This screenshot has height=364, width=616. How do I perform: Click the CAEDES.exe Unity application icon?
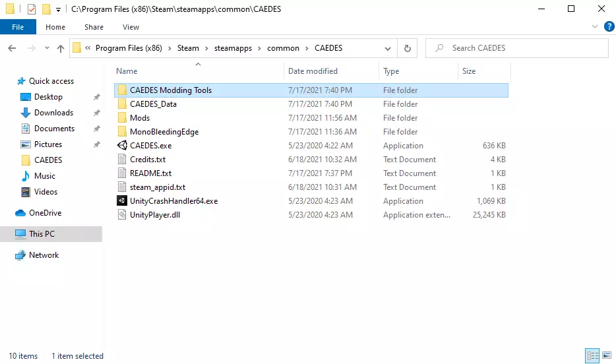(122, 145)
